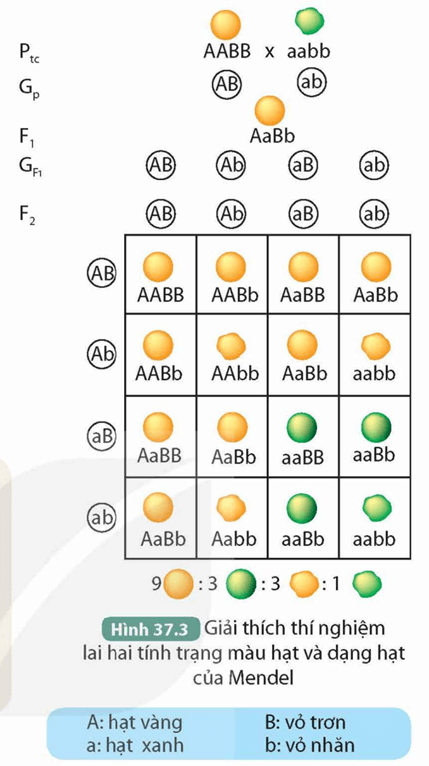Select the AAbb yellow wrinkled seed cell

(232, 355)
